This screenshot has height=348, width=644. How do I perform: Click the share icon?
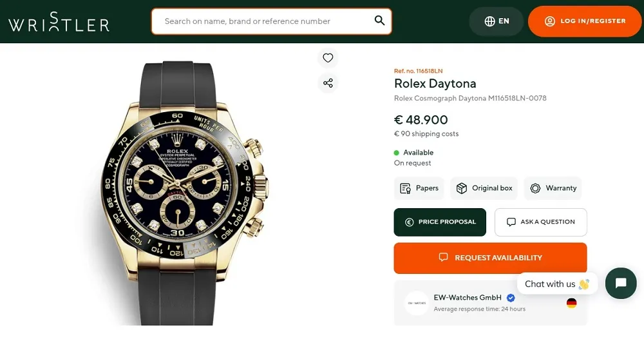point(328,82)
